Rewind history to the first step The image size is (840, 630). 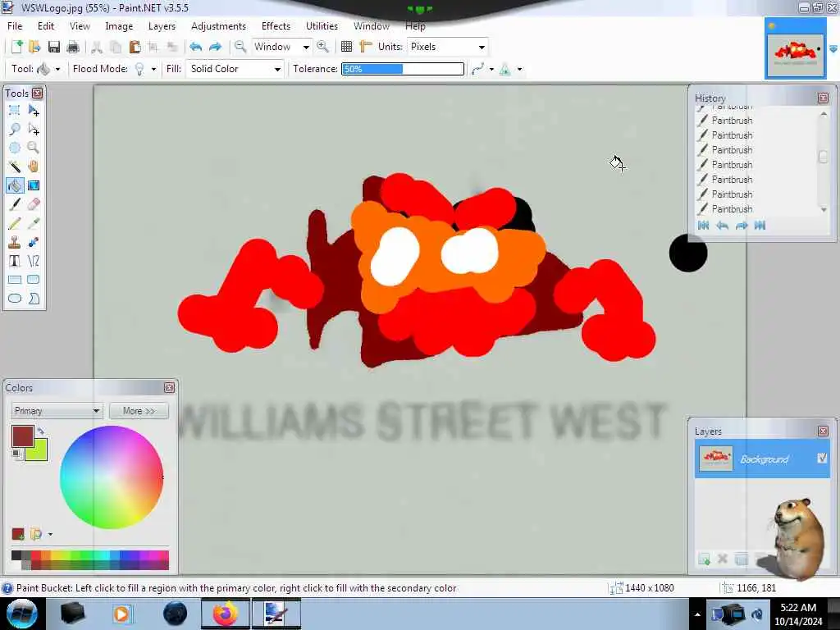click(703, 226)
